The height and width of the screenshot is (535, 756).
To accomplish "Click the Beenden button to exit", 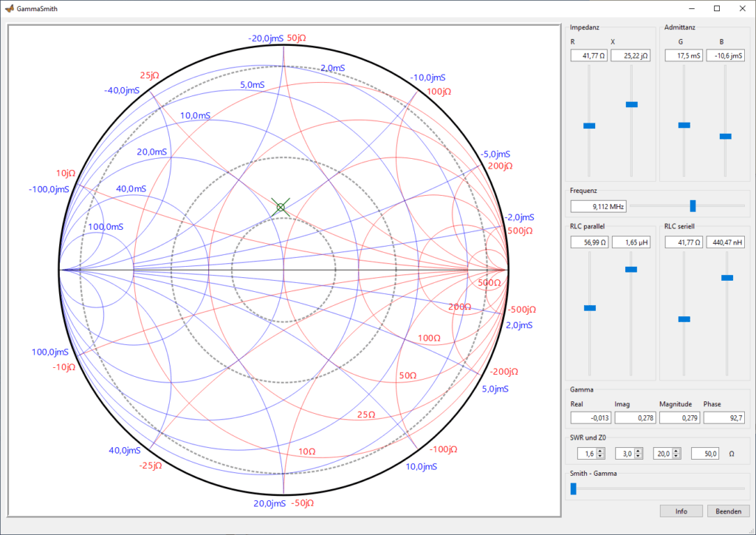I will tap(729, 511).
